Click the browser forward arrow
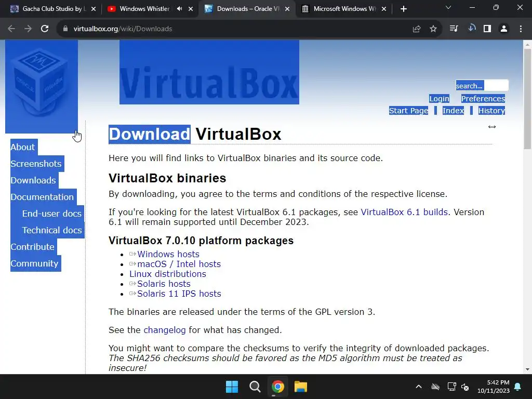Image resolution: width=532 pixels, height=399 pixels. (x=28, y=29)
